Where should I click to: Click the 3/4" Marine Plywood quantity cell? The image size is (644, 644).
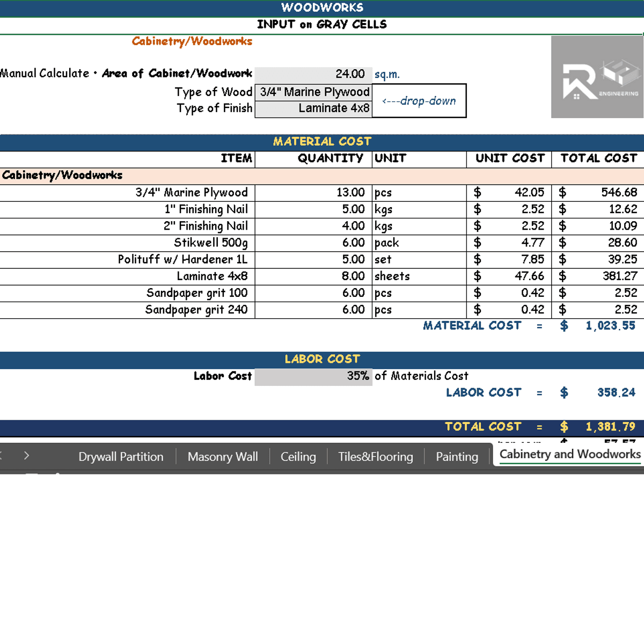313,193
